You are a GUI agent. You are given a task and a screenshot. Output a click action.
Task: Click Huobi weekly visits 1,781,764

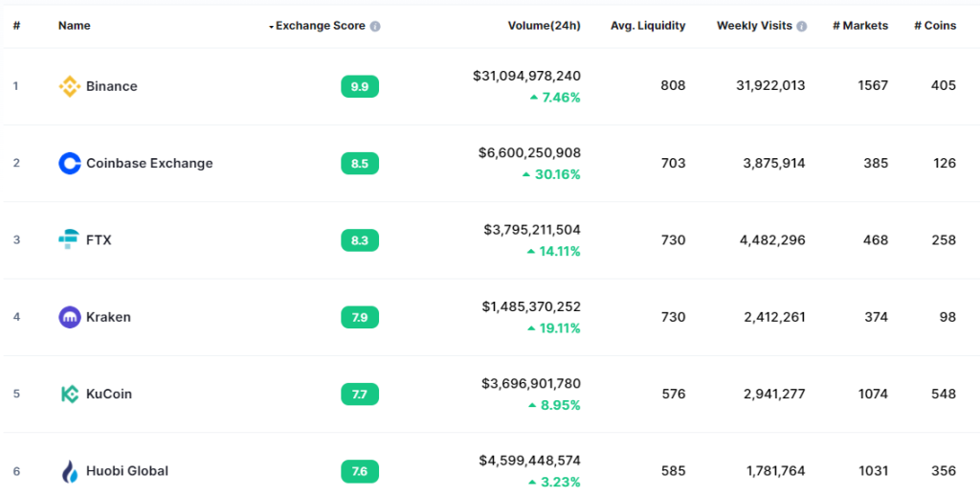775,471
